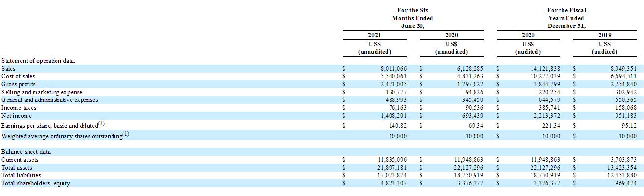Click the 6,128,285 sales value
The width and height of the screenshot is (644, 196).
click(x=470, y=69)
